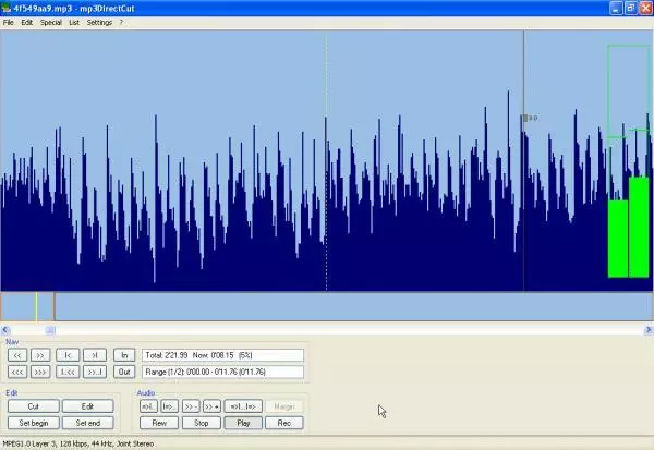Screen dimensions: 654x450
Task: Click the Total/Now time display field
Action: pos(223,355)
